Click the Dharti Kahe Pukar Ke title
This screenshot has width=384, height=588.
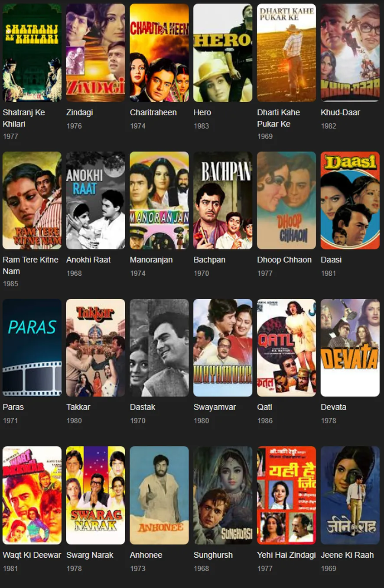point(279,118)
